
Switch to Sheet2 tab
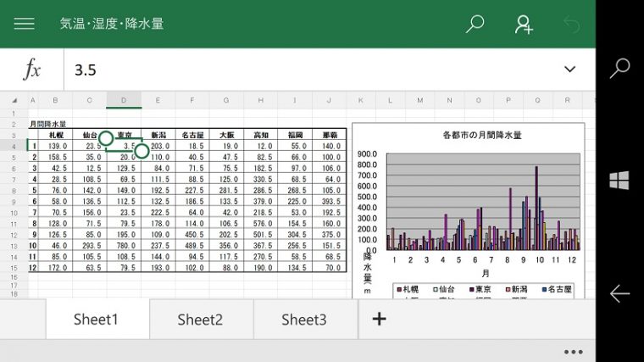pyautogui.click(x=202, y=320)
